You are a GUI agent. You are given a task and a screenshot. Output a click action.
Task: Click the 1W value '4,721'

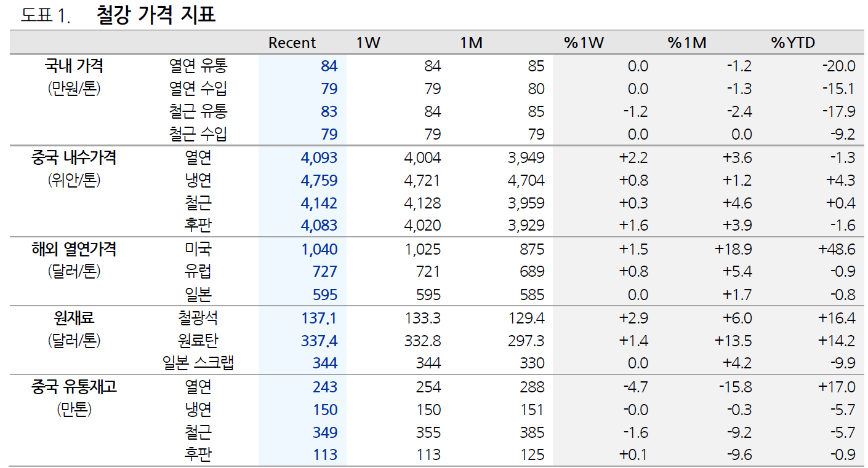(422, 181)
